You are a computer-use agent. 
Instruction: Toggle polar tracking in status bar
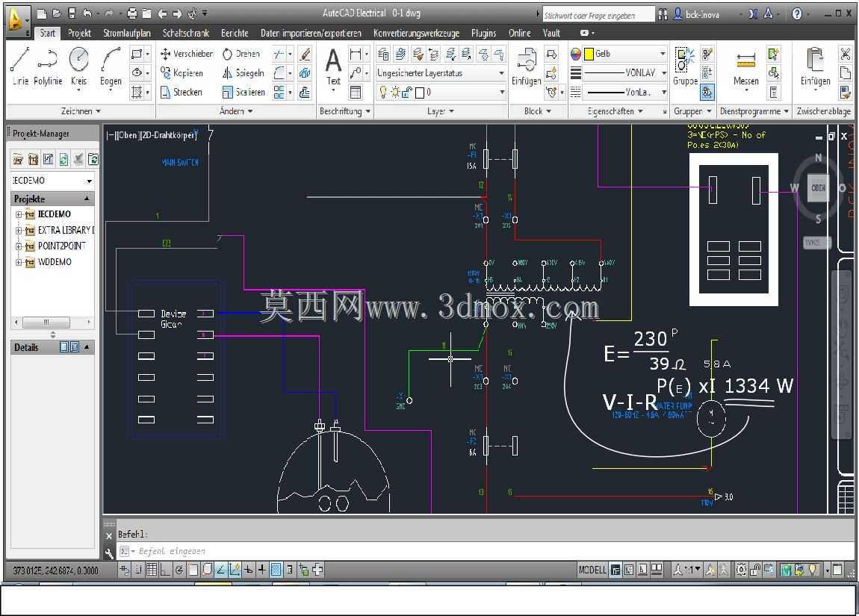pos(179,570)
